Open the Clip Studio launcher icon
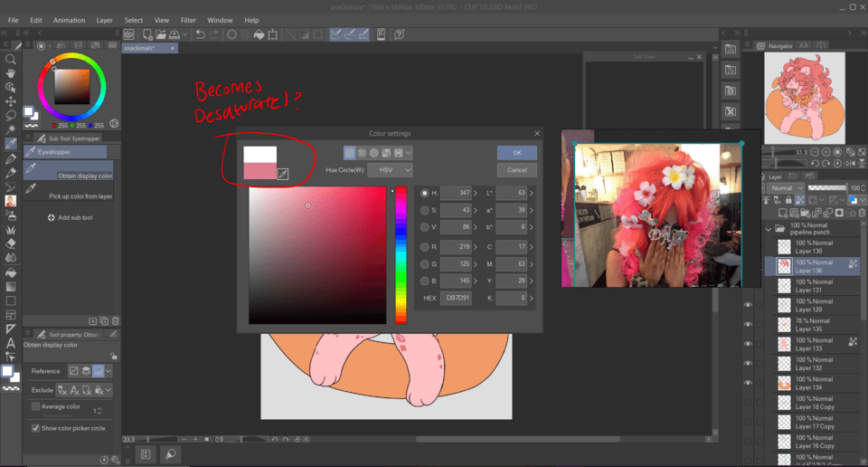Screen dimensions: 868x467 [129, 34]
